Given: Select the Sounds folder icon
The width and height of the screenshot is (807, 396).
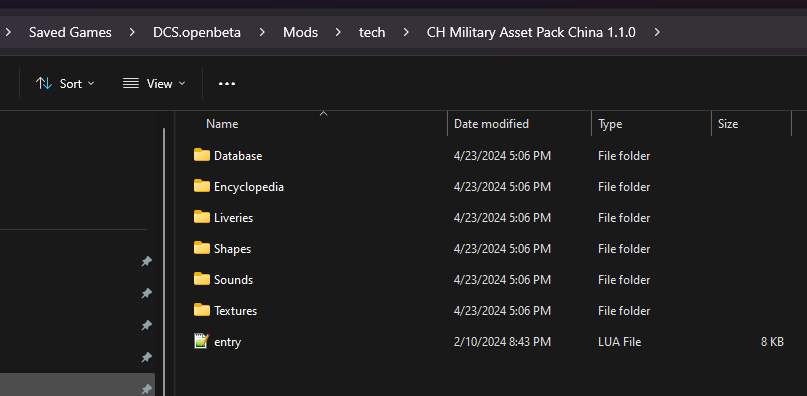Looking at the screenshot, I should (202, 279).
